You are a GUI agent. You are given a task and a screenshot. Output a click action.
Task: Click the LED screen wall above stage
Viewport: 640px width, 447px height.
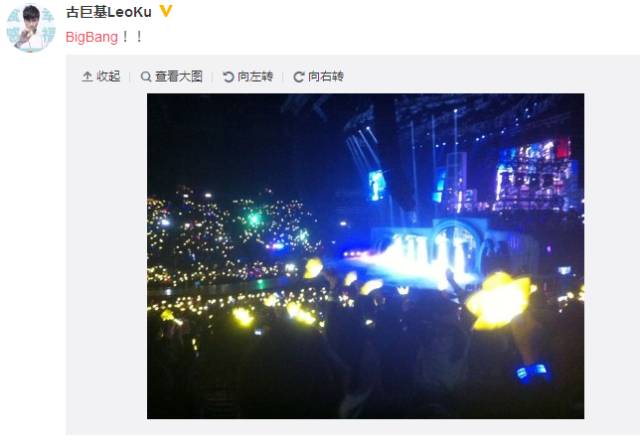coord(536,176)
